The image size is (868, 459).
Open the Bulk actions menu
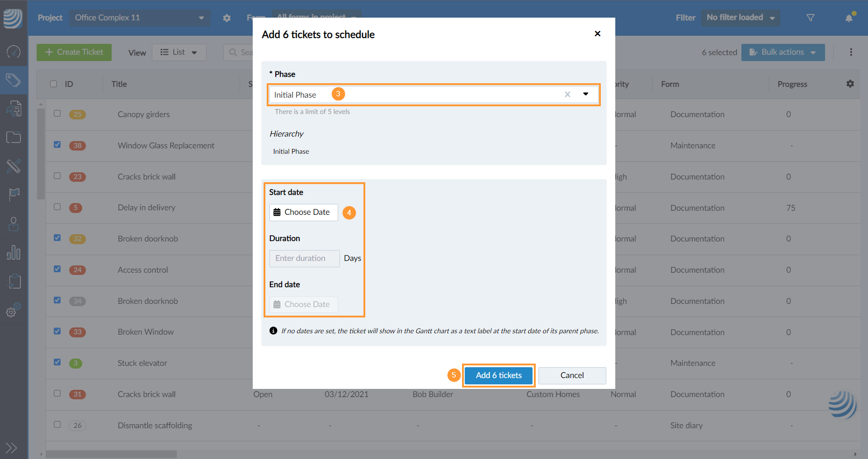pyautogui.click(x=783, y=52)
